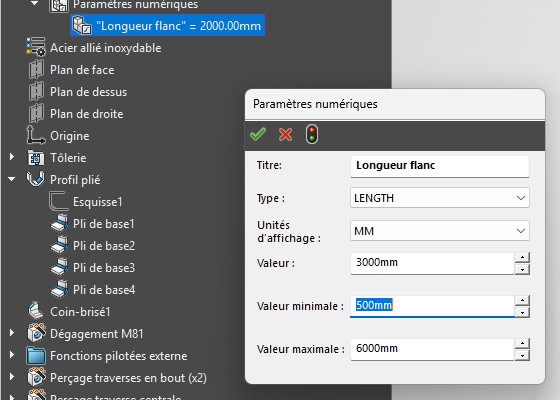Click the Esquisse1 sketch icon

[58, 201]
